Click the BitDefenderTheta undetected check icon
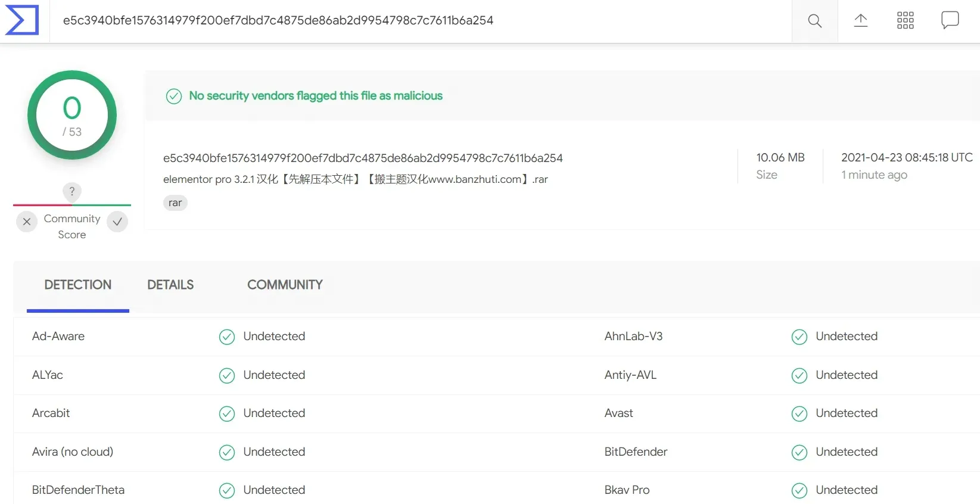Viewport: 980px width, 504px height. coord(227,490)
